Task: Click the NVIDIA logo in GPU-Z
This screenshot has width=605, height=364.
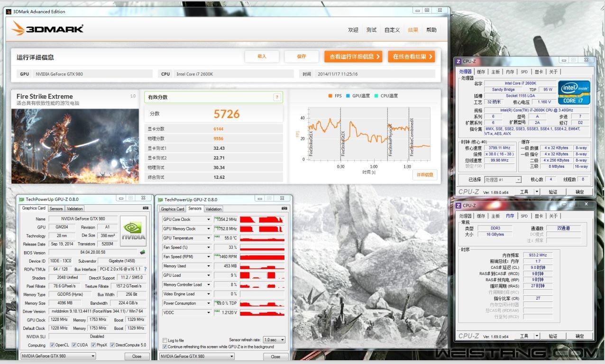Action: click(x=133, y=231)
